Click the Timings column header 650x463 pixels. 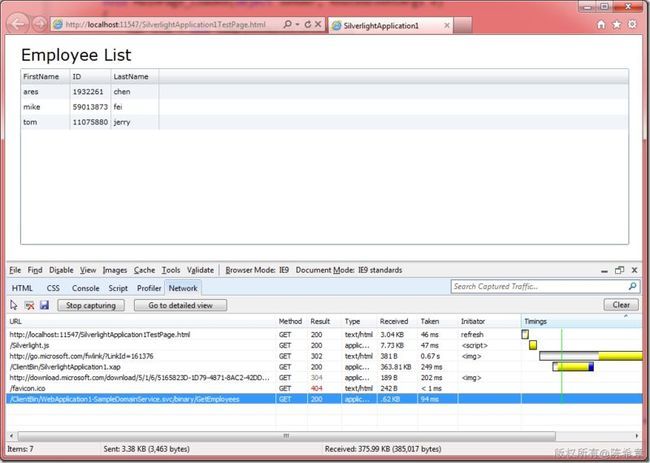point(582,321)
